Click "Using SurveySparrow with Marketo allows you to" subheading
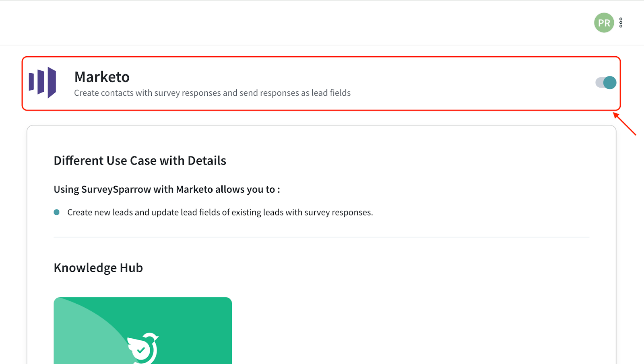 click(167, 189)
